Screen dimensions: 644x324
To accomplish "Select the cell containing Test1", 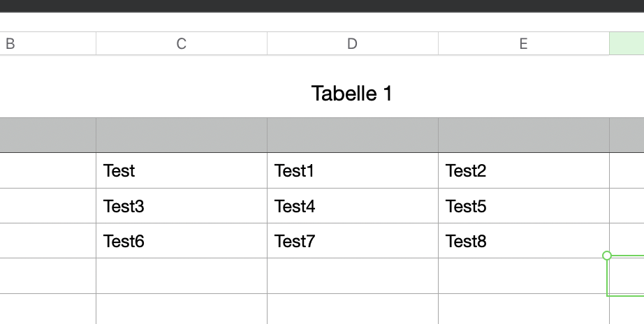I will 352,170.
